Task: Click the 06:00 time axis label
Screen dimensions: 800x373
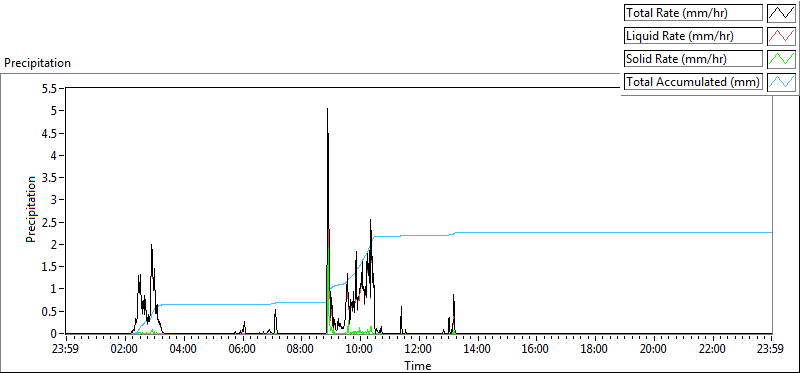Action: pos(242,350)
